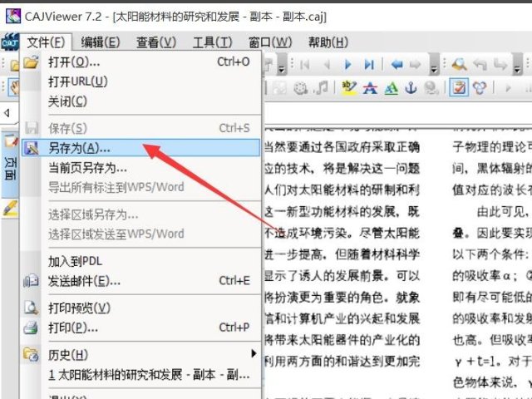Click the open folder icon beside 打开(O)

31,62
